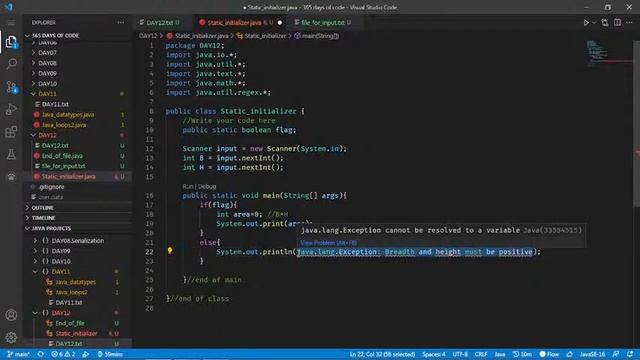Image resolution: width=640 pixels, height=360 pixels.
Task: Click the DAY12 breadcrumb
Action: click(148, 36)
